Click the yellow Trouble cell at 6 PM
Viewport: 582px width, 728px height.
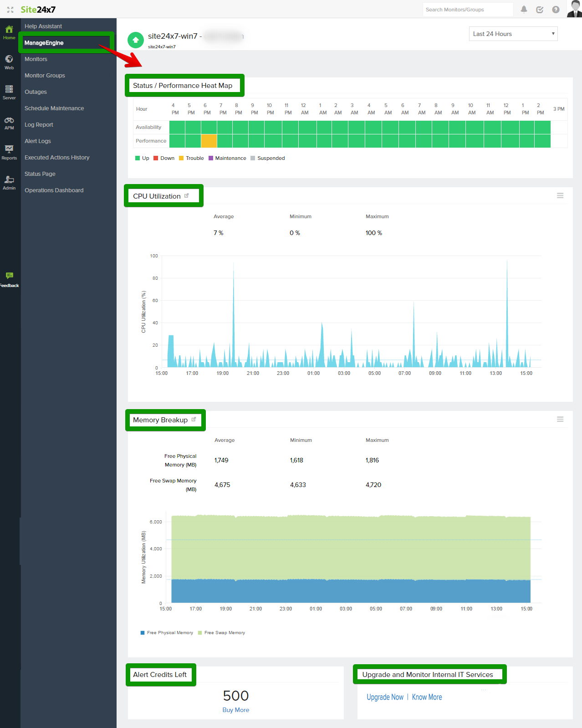[x=209, y=141]
